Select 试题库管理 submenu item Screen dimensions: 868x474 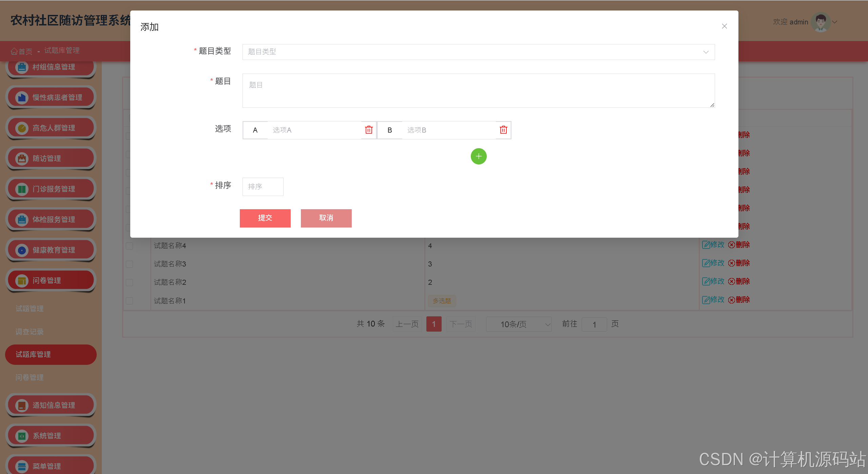click(51, 355)
